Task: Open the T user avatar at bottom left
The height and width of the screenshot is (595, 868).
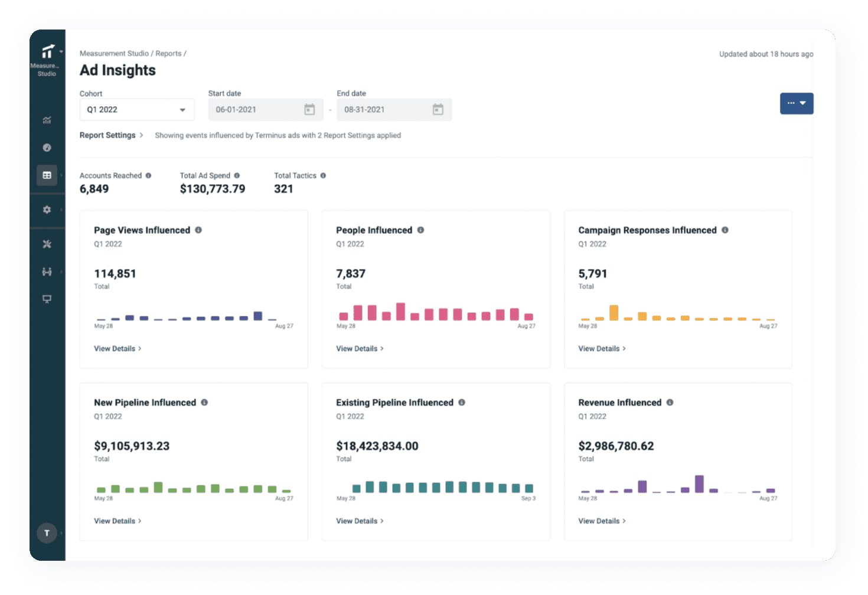Action: click(x=47, y=532)
